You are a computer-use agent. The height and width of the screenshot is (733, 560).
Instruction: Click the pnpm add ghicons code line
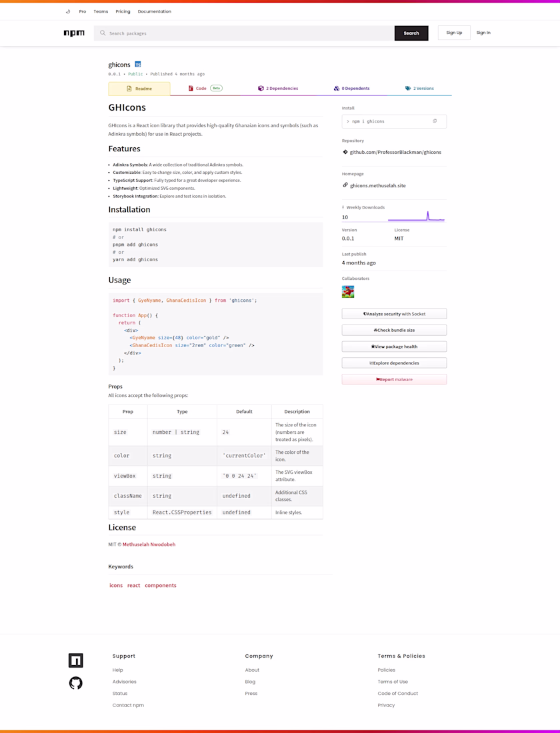click(135, 245)
